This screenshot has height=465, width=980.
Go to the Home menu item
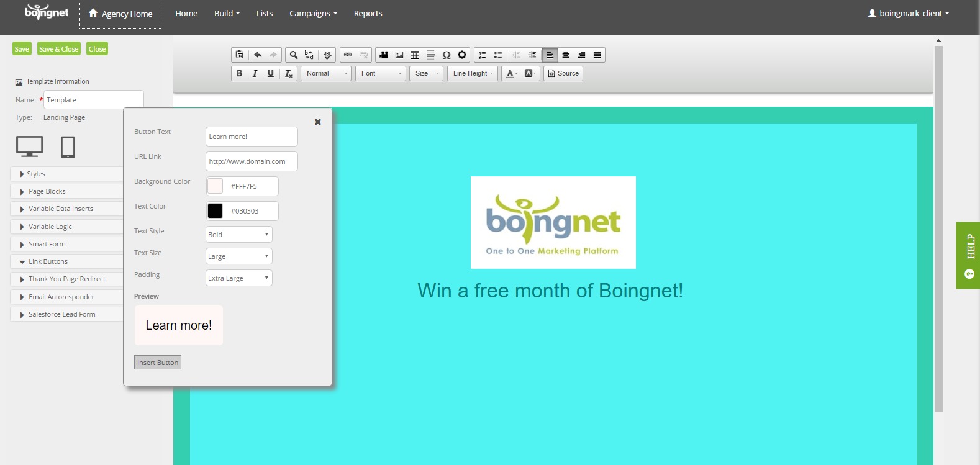click(x=186, y=13)
